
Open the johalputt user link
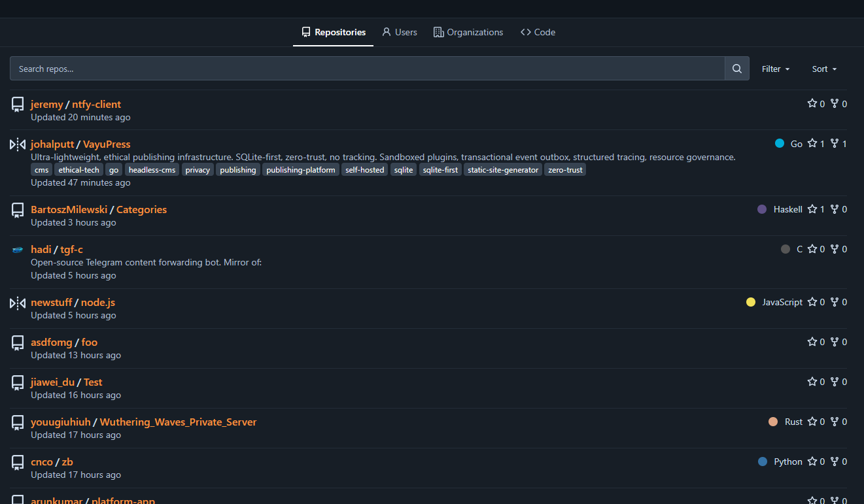52,144
